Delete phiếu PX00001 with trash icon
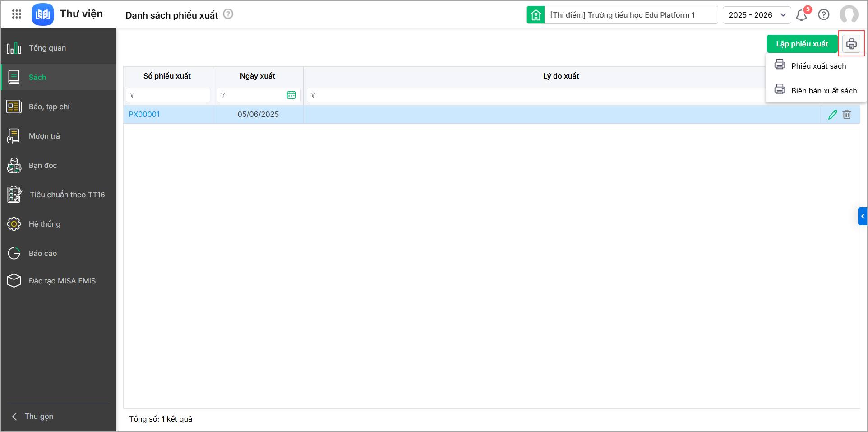The image size is (868, 432). point(847,115)
